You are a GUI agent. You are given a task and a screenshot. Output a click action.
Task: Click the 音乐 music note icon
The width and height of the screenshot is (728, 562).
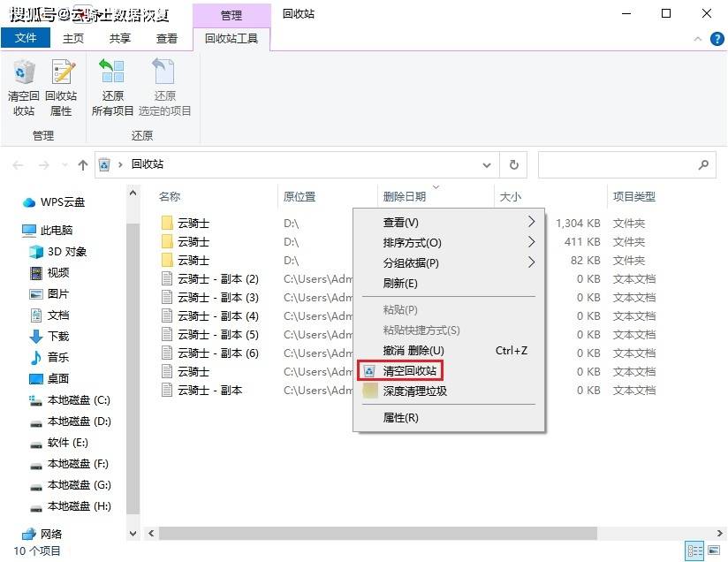[36, 358]
